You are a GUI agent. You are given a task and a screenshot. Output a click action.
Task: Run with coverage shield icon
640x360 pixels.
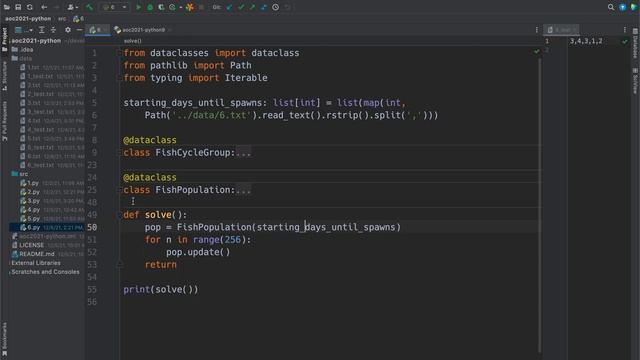tap(161, 7)
